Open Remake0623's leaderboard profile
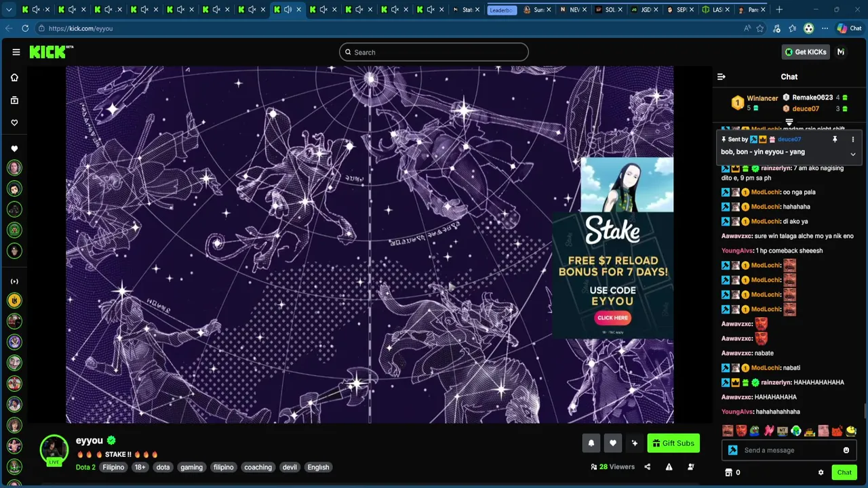 click(x=812, y=98)
